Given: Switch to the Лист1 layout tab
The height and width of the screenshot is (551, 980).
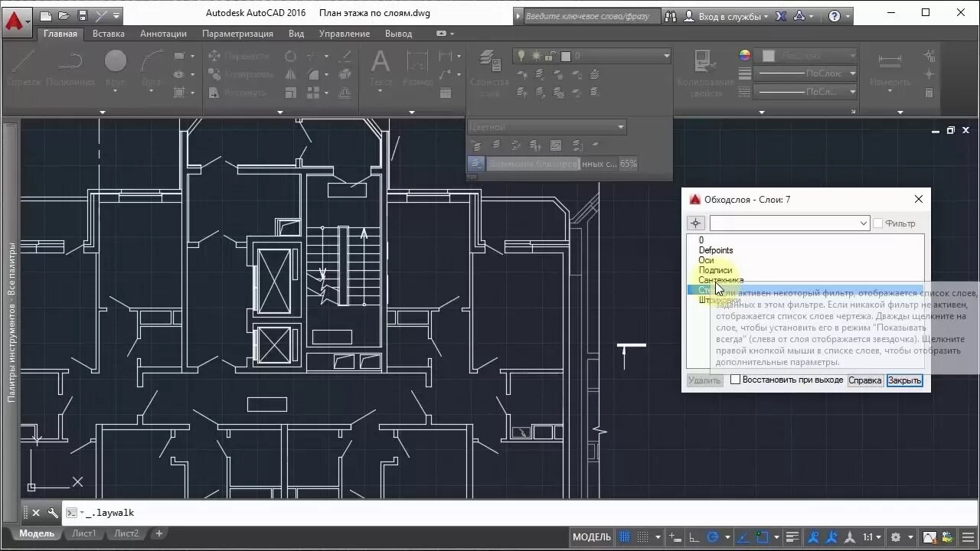Looking at the screenshot, I should point(84,533).
